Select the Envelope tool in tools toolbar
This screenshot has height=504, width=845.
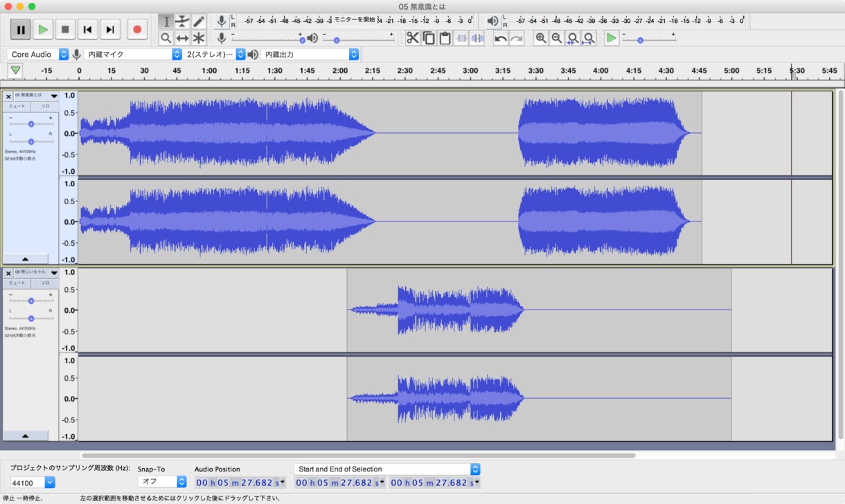pos(182,21)
